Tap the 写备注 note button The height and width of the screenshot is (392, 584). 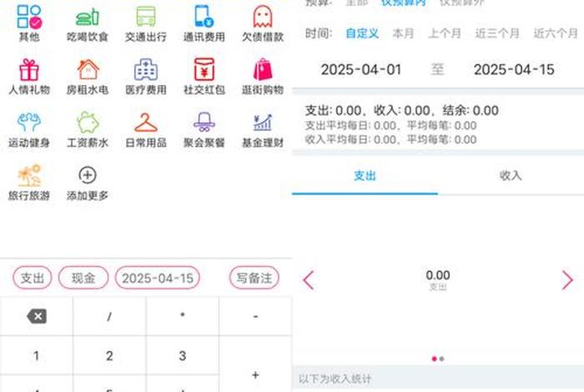coord(254,278)
